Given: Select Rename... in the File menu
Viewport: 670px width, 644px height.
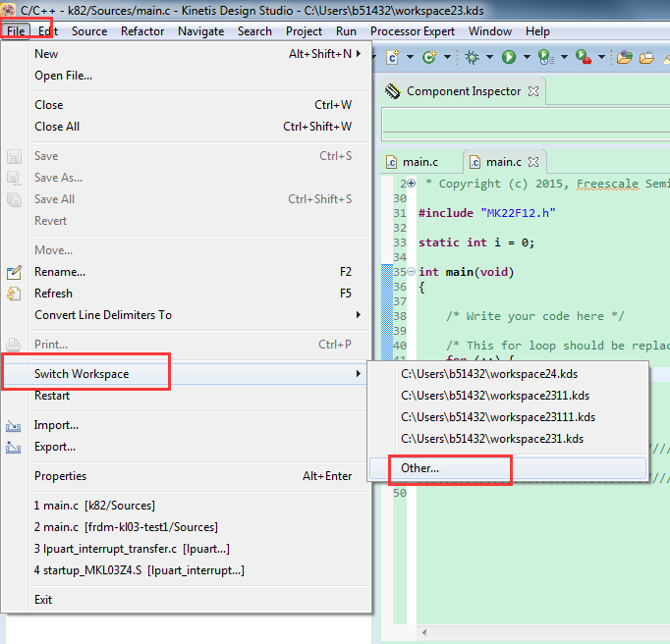Looking at the screenshot, I should click(x=187, y=272).
